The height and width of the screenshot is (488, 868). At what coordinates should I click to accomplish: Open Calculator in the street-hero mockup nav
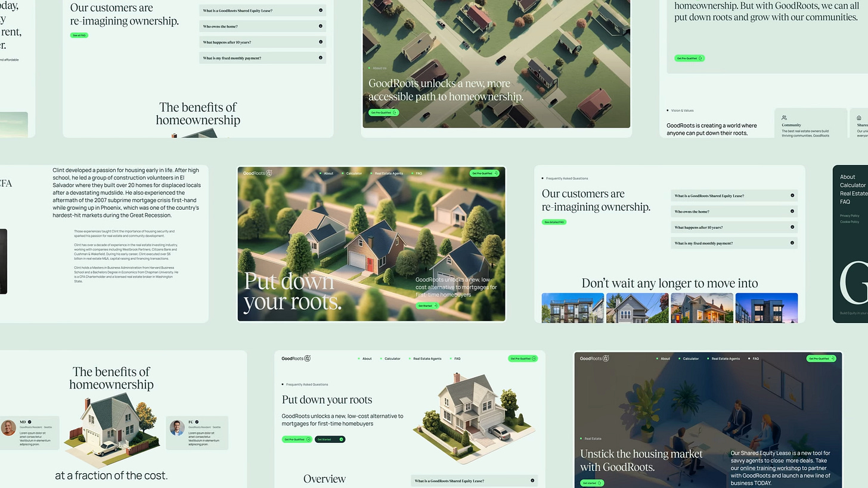tap(354, 173)
